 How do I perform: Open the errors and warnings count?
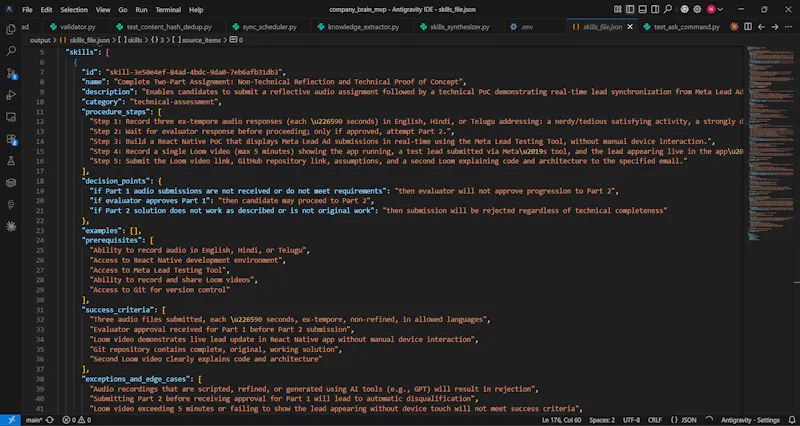coord(77,420)
